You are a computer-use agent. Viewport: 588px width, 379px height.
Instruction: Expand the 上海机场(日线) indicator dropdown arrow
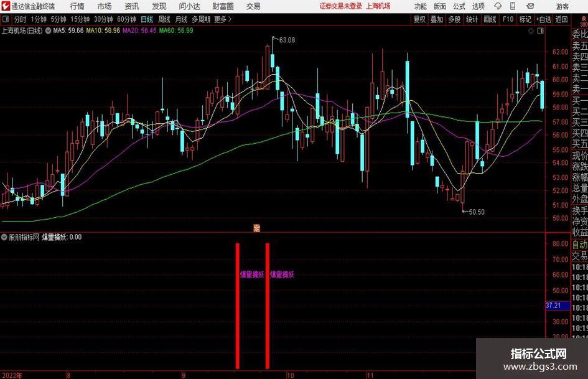tap(49, 30)
